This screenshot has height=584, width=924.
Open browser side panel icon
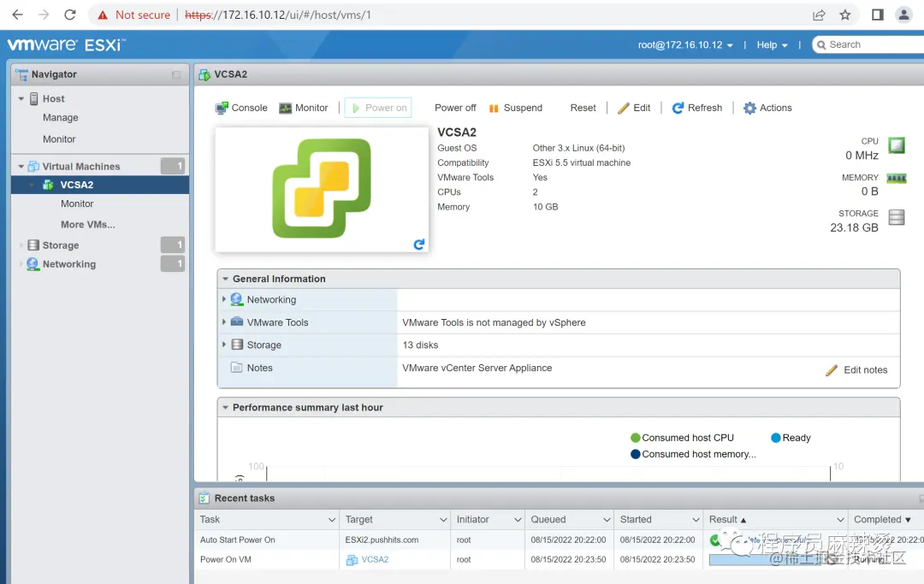pos(878,15)
